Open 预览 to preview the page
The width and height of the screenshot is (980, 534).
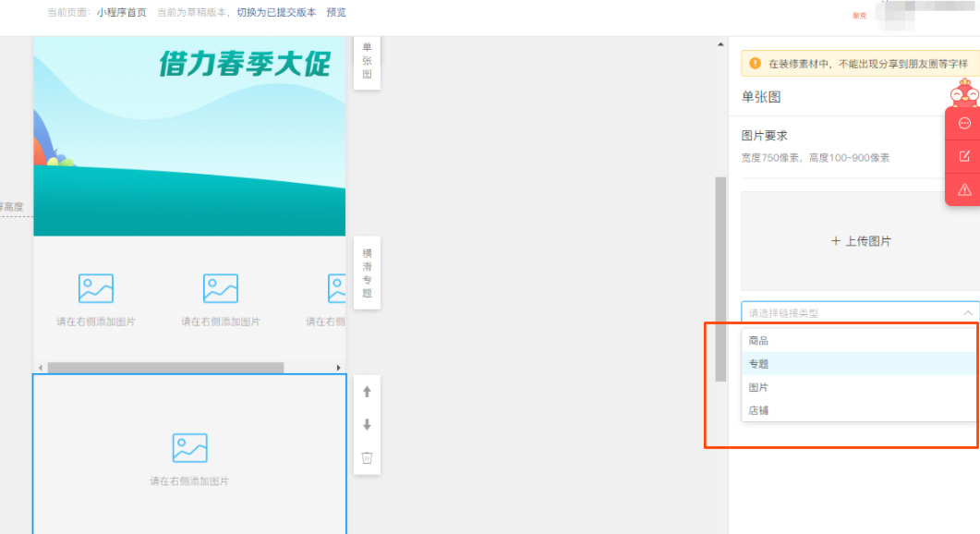point(334,13)
